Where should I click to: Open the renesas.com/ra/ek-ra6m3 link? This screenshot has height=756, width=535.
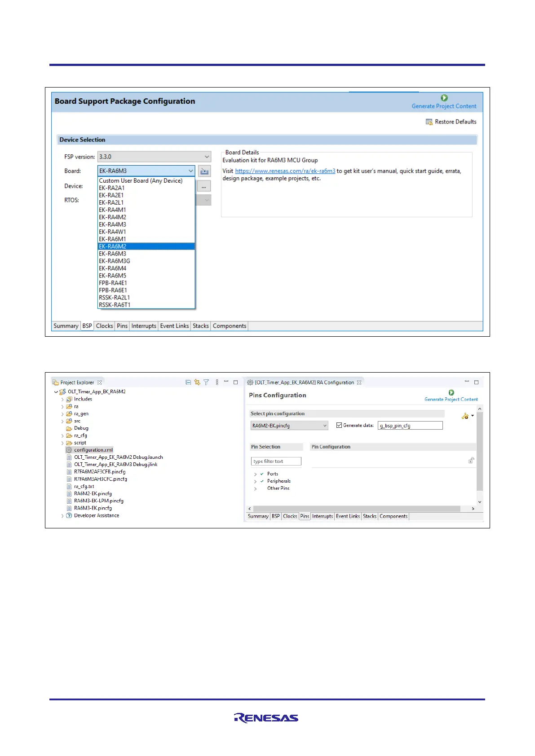pyautogui.click(x=285, y=171)
